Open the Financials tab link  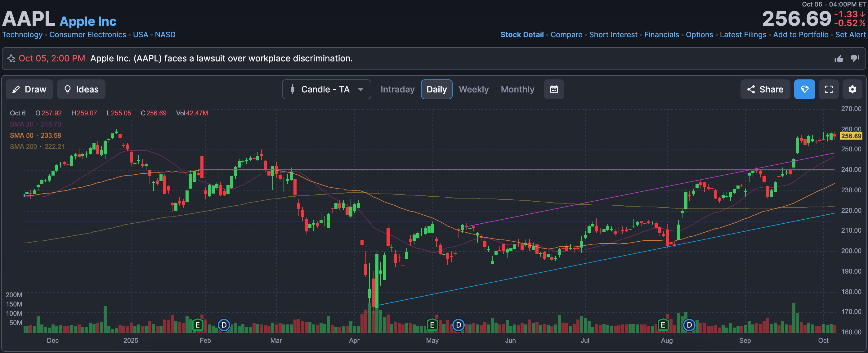pos(661,35)
